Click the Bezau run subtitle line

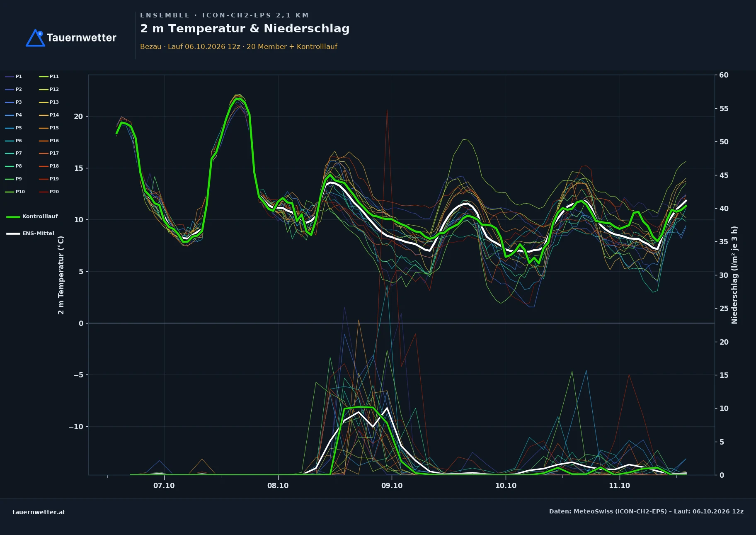pos(239,46)
